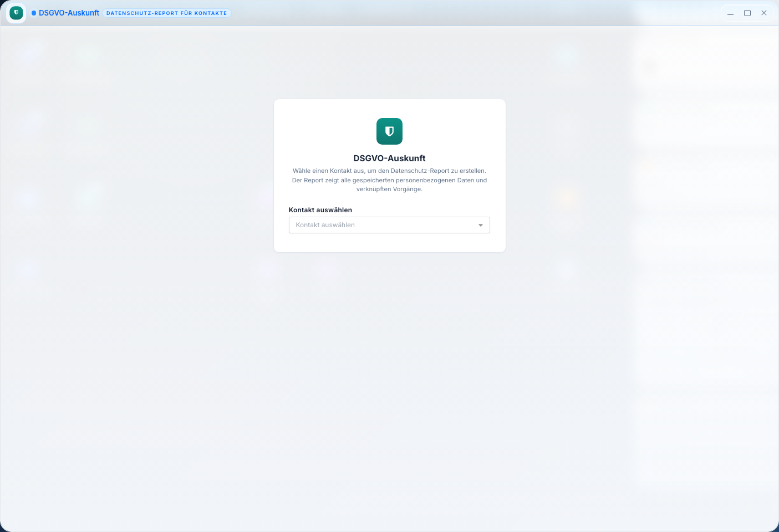The image size is (779, 532).
Task: Click the bold 'Kontakt auswählen' field label
Action: [320, 210]
